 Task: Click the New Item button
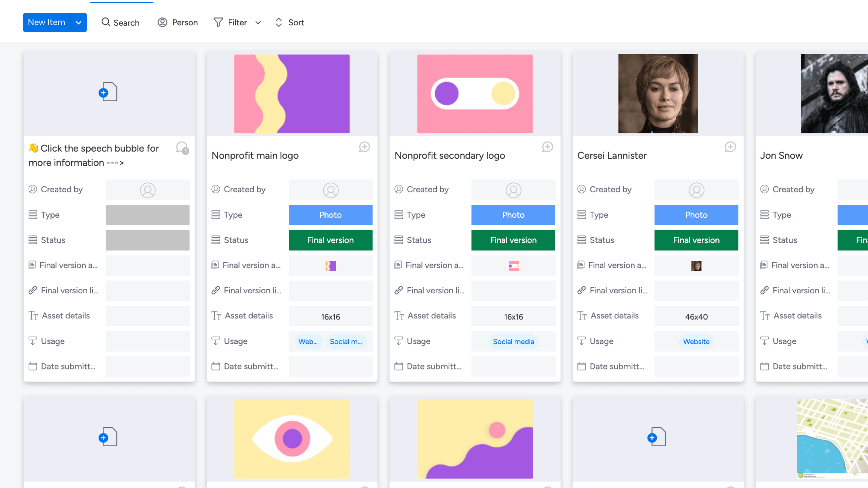click(46, 22)
